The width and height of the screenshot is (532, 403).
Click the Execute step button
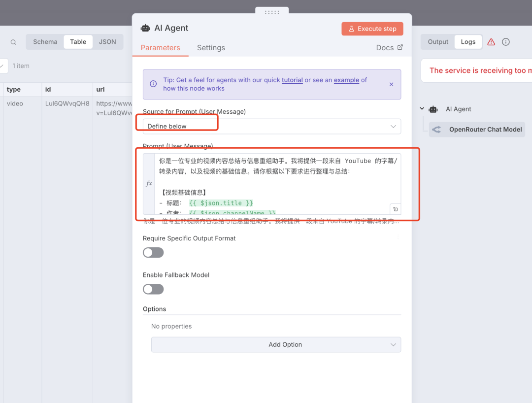pos(372,29)
